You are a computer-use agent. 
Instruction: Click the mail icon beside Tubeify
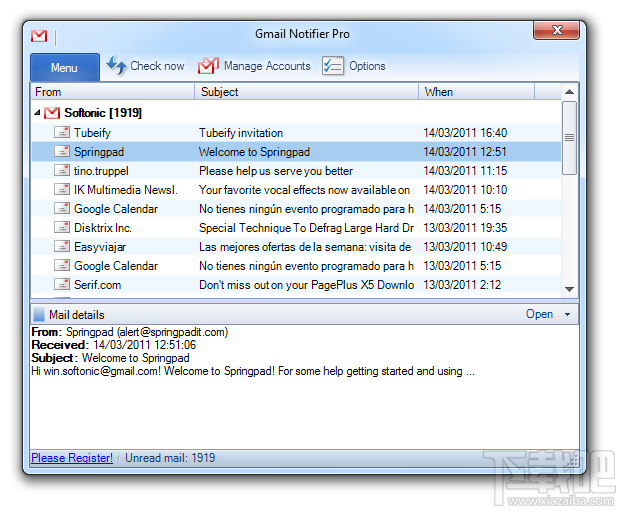click(62, 132)
